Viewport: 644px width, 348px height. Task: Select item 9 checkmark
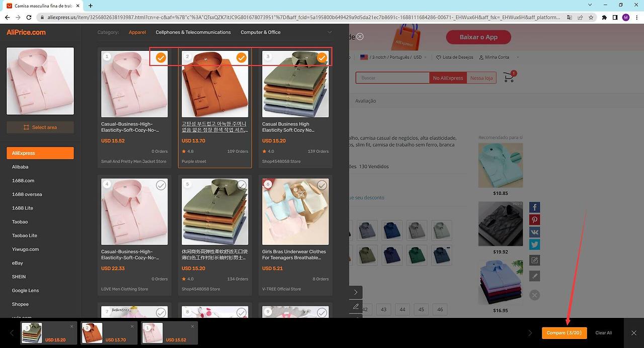pyautogui.click(x=322, y=313)
